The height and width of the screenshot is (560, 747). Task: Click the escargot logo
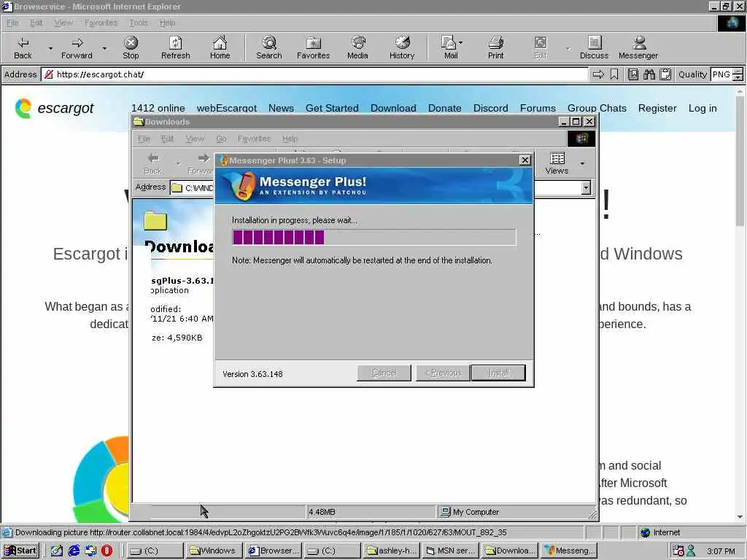[x=54, y=108]
